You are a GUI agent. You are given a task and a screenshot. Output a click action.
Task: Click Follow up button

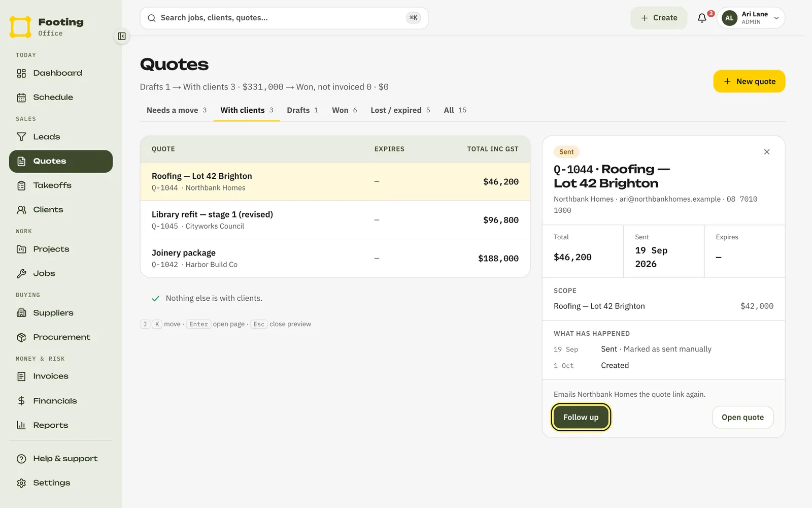point(581,417)
